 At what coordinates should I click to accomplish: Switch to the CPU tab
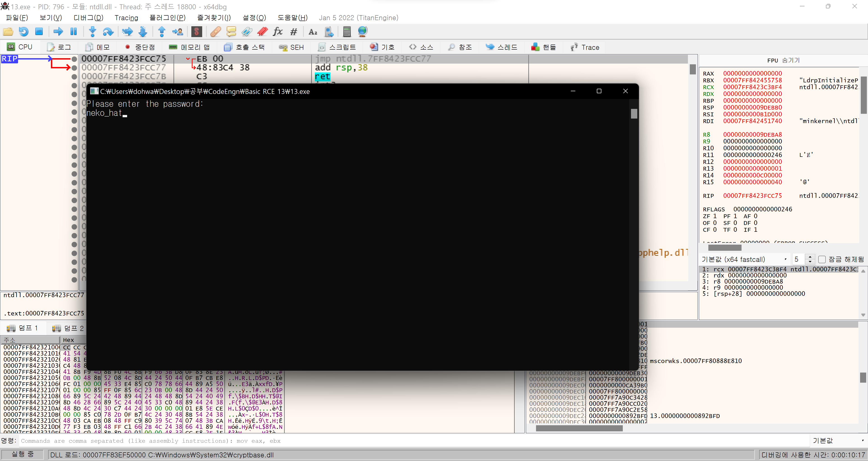tap(20, 47)
